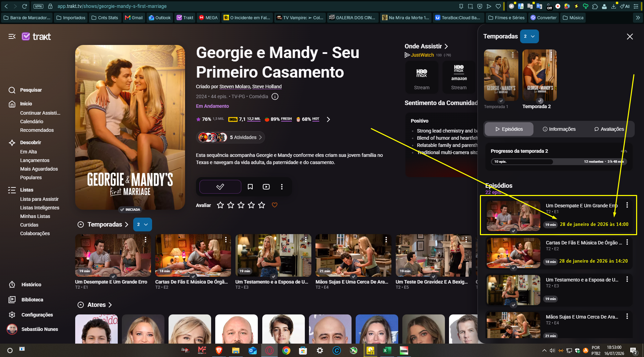
Task: Expand the Atores section arrow
Action: point(110,305)
